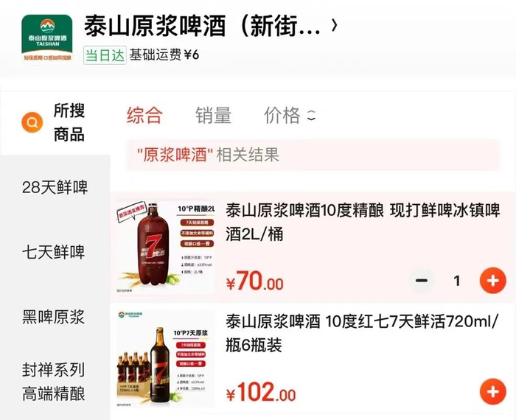Open the 2L barrel beer product thumbnail

click(166, 247)
